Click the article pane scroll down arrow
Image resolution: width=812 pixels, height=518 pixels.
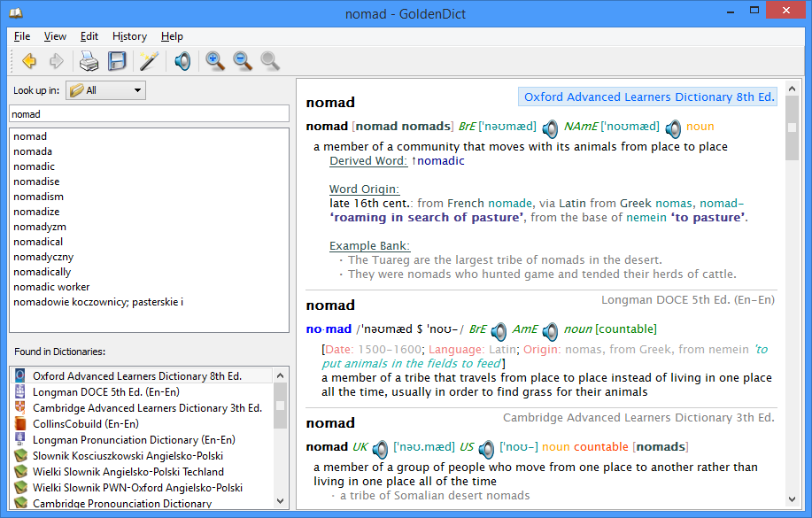pyautogui.click(x=792, y=500)
